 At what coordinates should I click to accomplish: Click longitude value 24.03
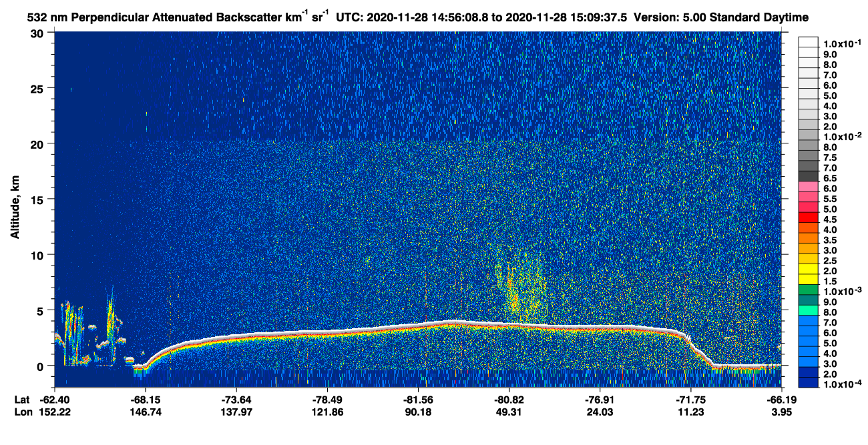tap(600, 412)
